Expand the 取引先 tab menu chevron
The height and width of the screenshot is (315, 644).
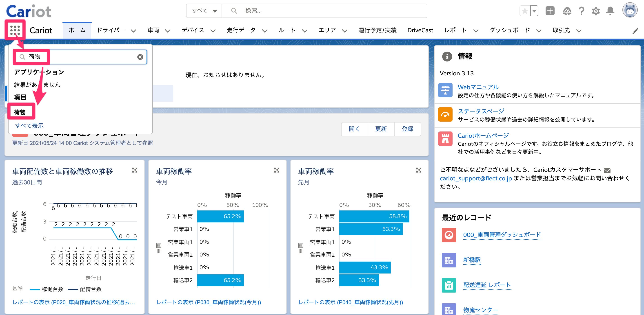tap(579, 31)
